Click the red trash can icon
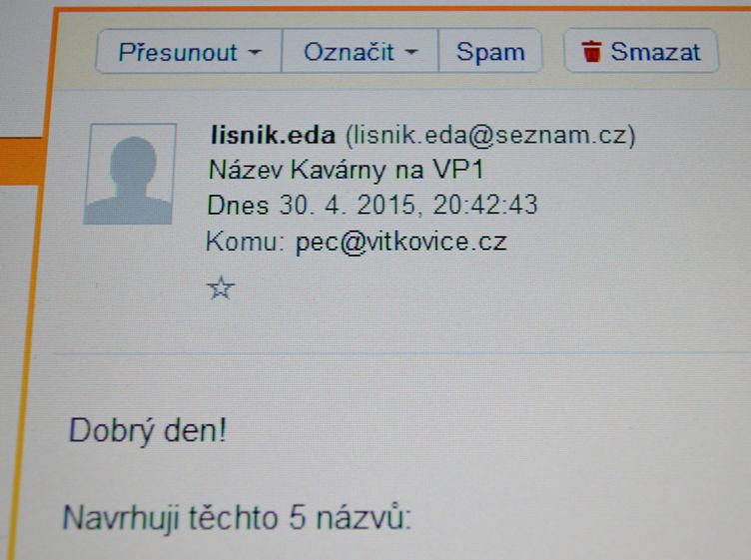This screenshot has height=560, width=751. point(591,51)
